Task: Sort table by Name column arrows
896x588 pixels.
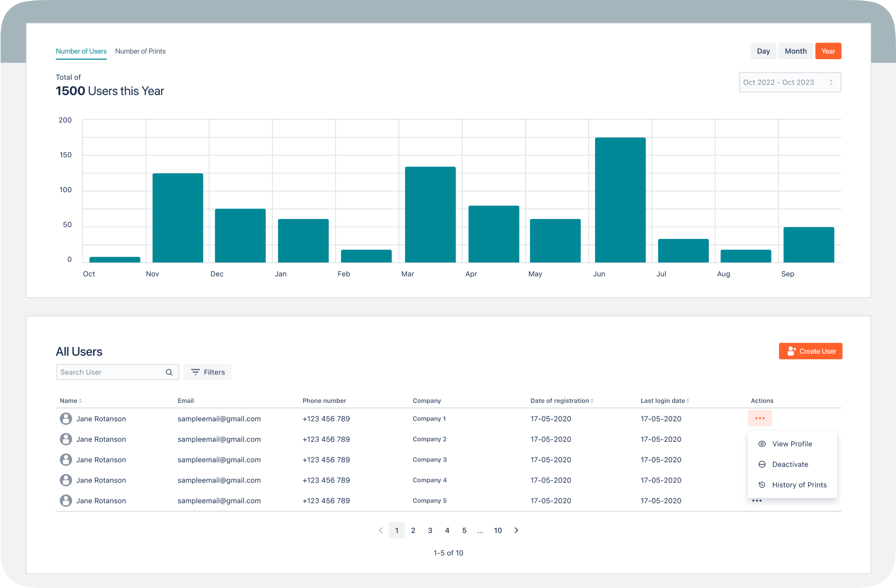Action: click(80, 401)
